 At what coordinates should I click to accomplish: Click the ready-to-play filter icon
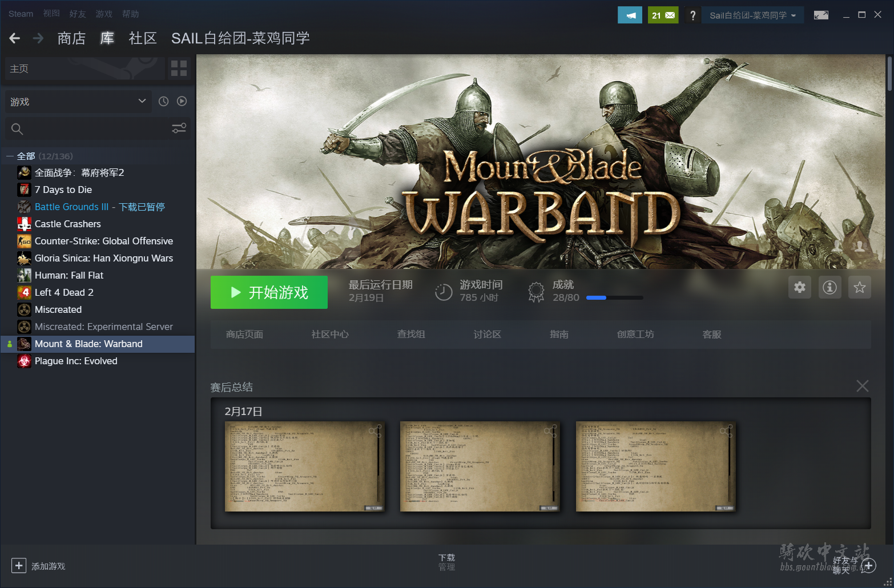click(182, 101)
